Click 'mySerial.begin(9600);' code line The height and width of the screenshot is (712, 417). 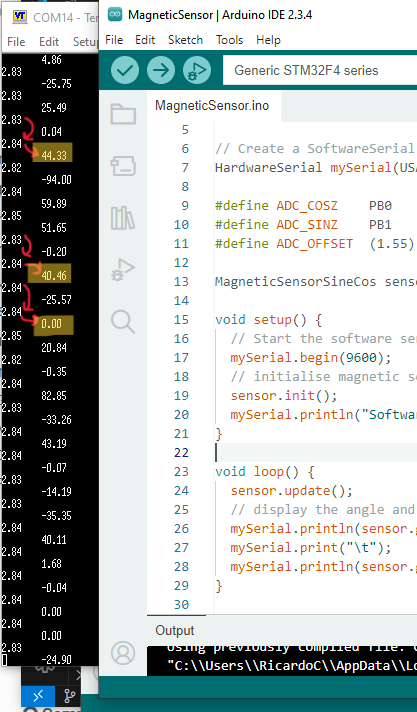pos(311,357)
